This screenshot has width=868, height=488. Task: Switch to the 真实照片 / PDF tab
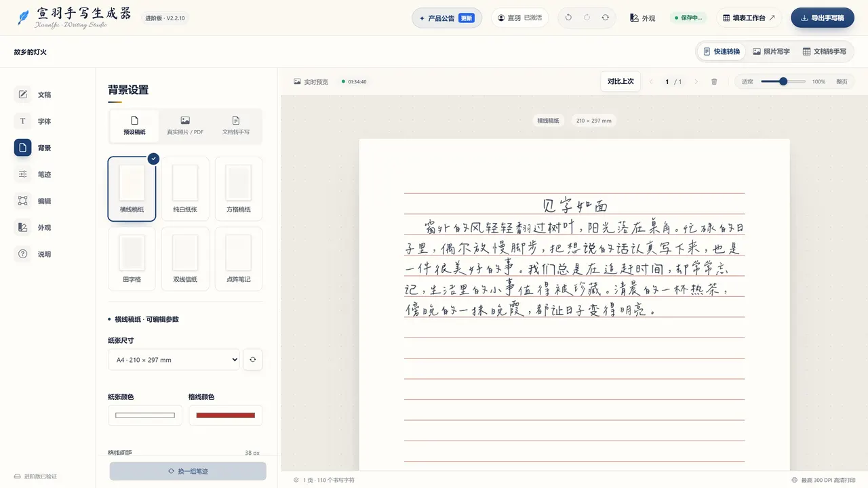(x=185, y=125)
